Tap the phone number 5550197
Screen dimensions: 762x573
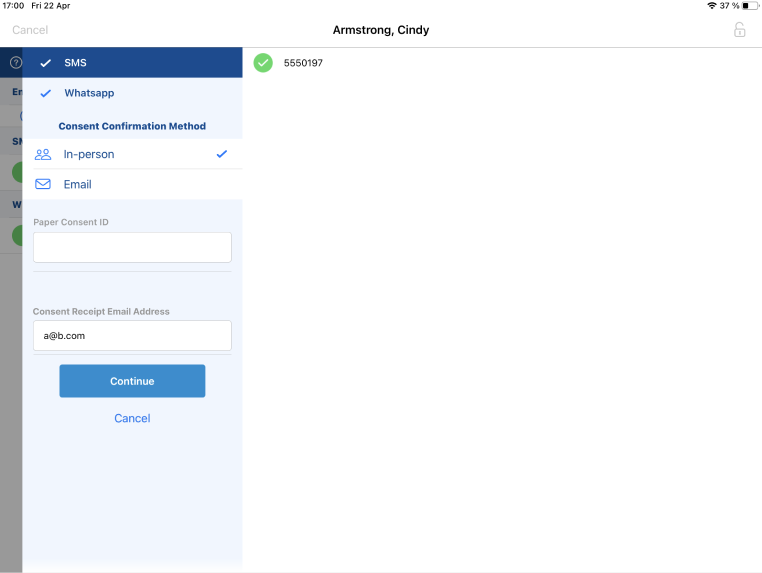(x=303, y=63)
